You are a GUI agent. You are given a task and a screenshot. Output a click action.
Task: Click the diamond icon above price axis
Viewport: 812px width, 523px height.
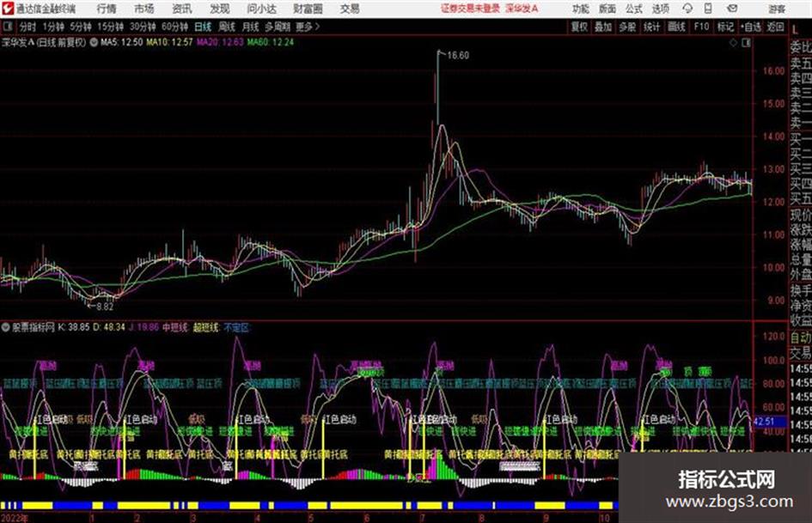[x=733, y=43]
